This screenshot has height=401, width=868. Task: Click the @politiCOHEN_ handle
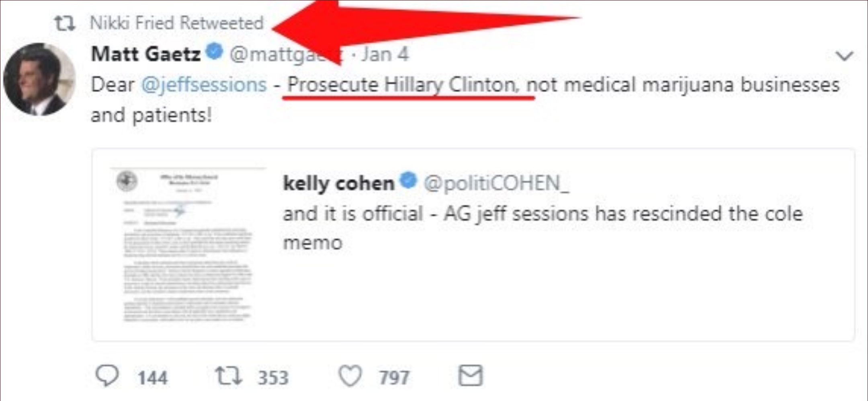click(496, 183)
